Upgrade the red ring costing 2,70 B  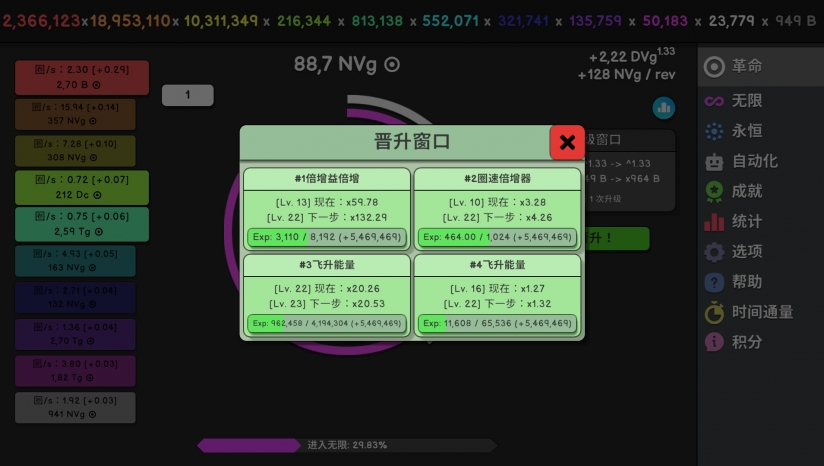pos(82,77)
